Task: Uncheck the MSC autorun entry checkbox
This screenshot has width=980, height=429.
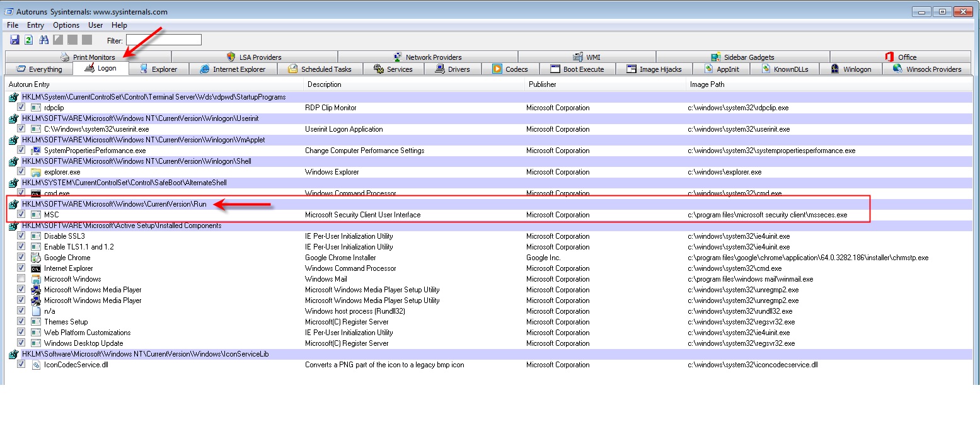Action: tap(21, 215)
